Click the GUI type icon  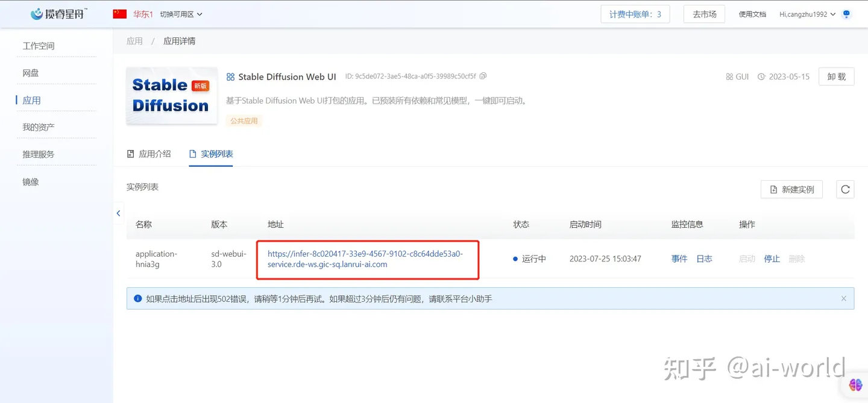730,77
